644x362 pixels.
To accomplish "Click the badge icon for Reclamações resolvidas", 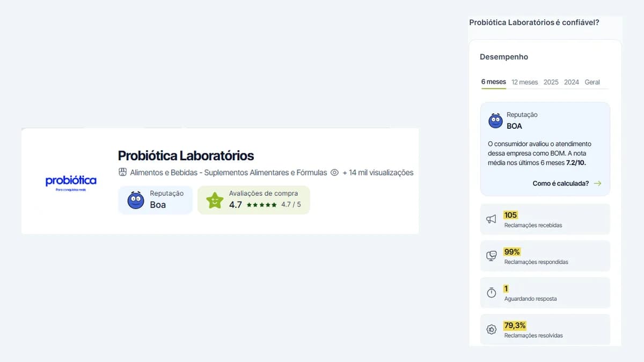I will pyautogui.click(x=491, y=329).
